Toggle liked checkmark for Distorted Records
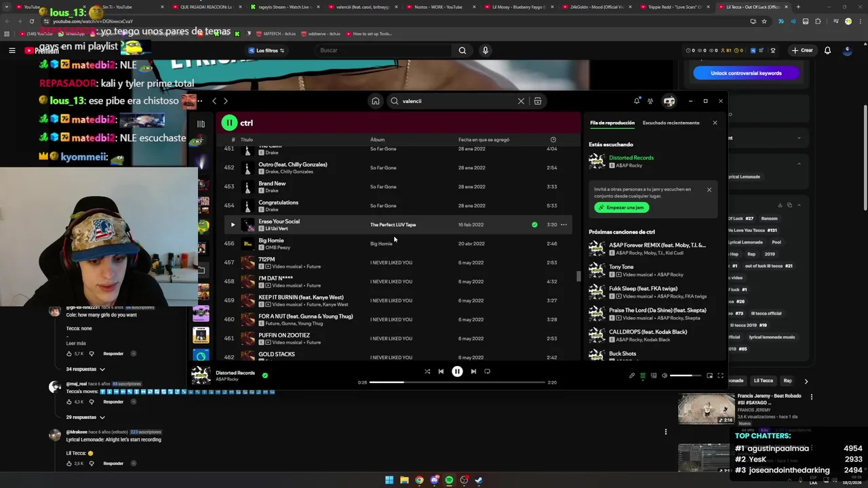 click(265, 375)
